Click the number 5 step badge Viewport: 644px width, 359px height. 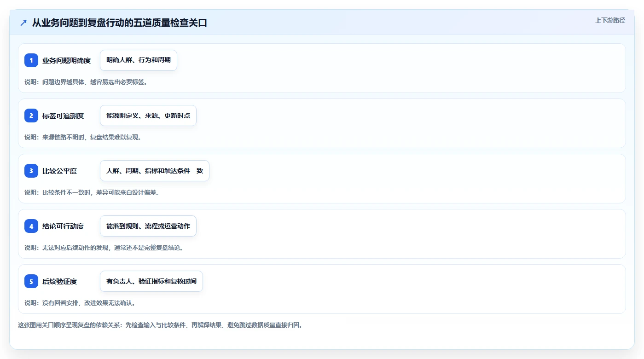coord(31,281)
